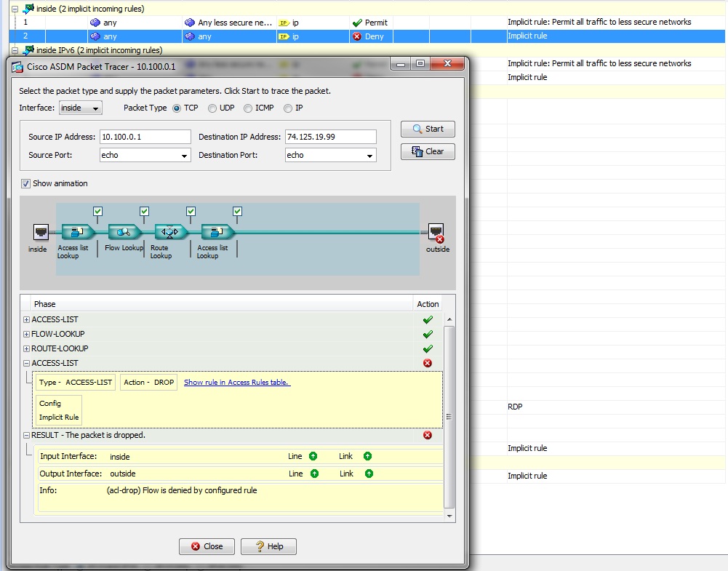Image resolution: width=728 pixels, height=571 pixels.
Task: Click the Help button
Action: pyautogui.click(x=268, y=546)
